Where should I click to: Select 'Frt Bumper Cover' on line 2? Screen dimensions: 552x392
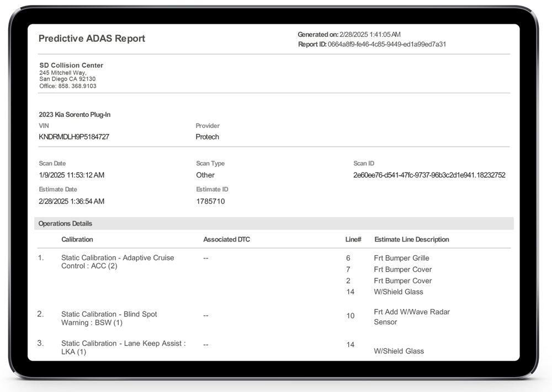click(403, 281)
